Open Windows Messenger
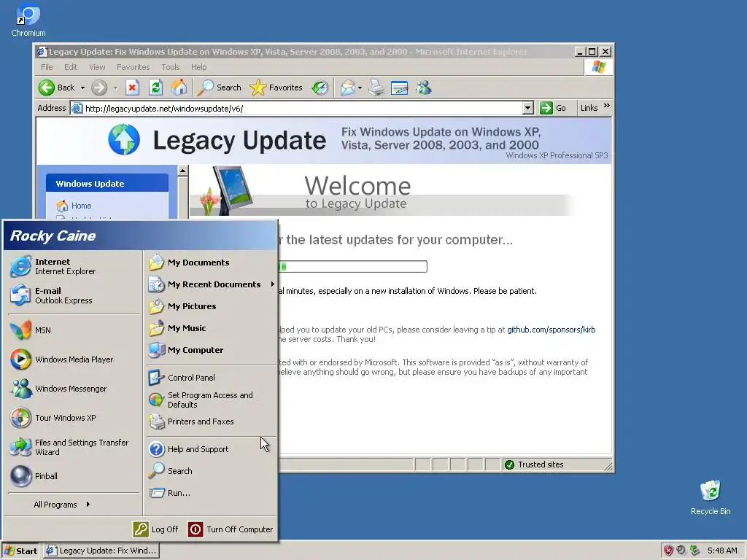This screenshot has width=747, height=560. point(74,389)
